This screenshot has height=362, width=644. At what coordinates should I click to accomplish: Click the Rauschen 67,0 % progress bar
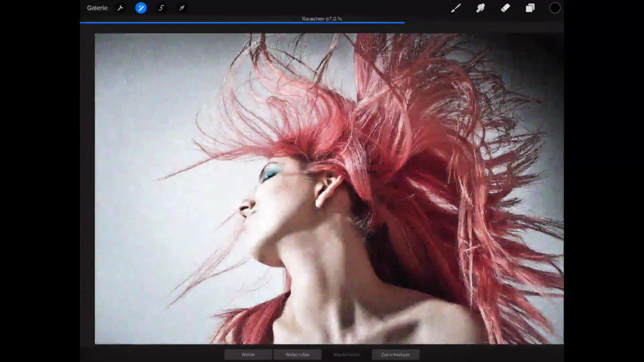coord(242,22)
